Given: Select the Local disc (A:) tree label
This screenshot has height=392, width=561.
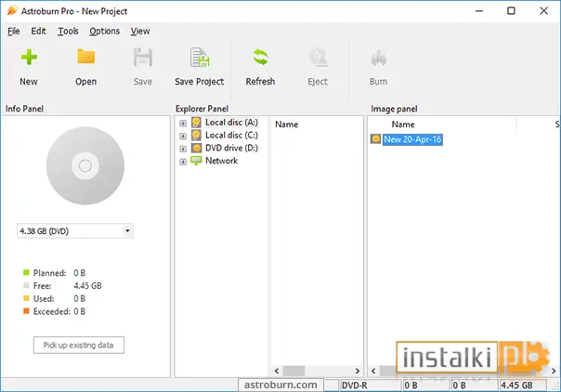Looking at the screenshot, I should 231,123.
